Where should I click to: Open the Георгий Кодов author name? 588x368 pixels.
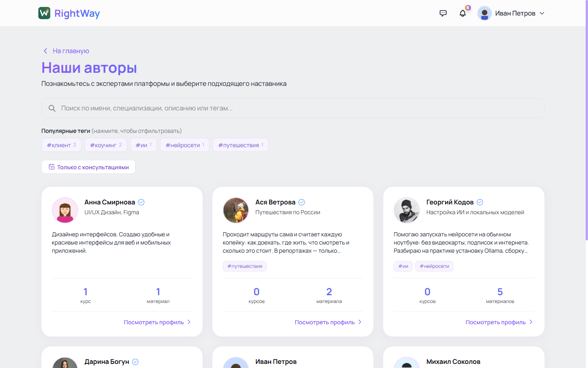450,202
